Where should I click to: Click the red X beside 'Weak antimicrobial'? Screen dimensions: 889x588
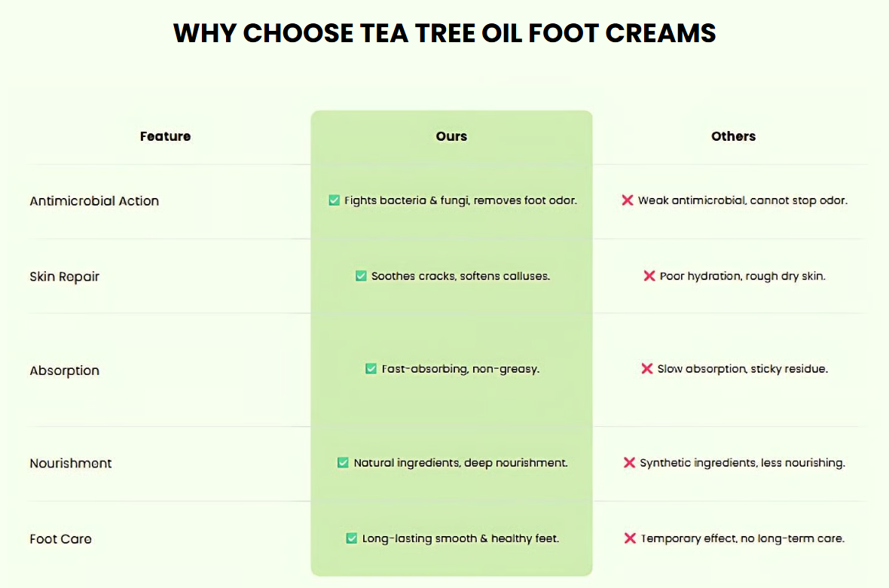tap(628, 200)
